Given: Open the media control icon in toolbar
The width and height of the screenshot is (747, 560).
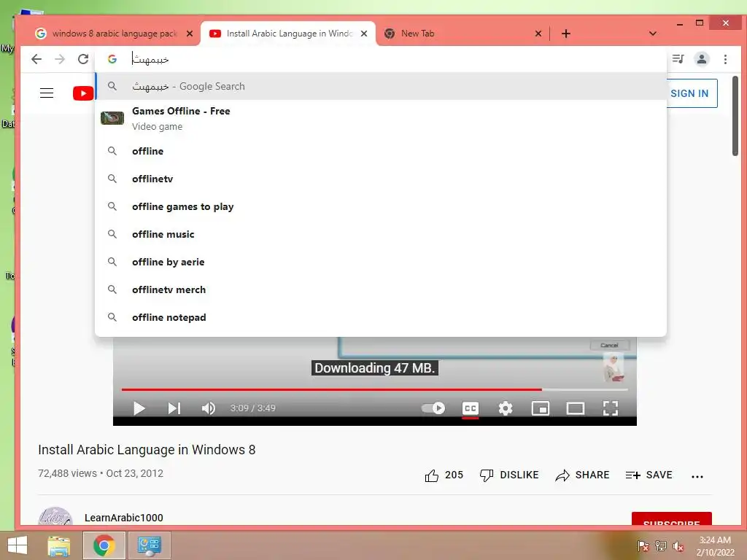Looking at the screenshot, I should 678,59.
